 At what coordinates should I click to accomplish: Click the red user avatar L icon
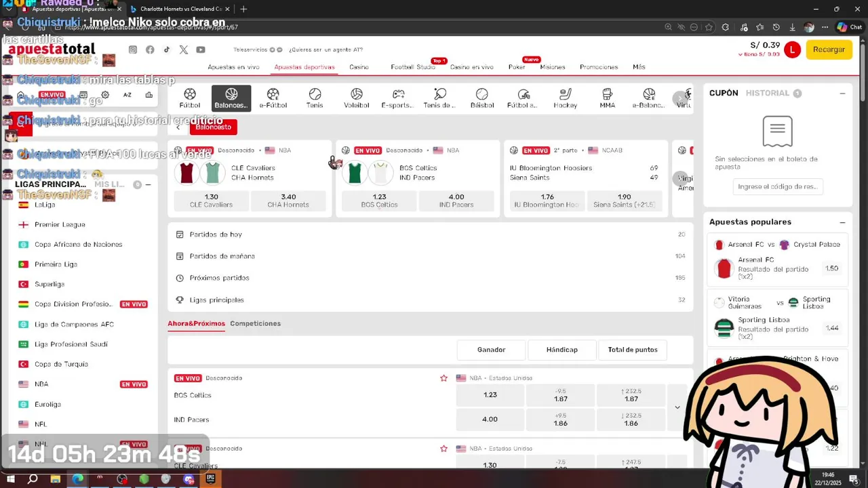792,49
